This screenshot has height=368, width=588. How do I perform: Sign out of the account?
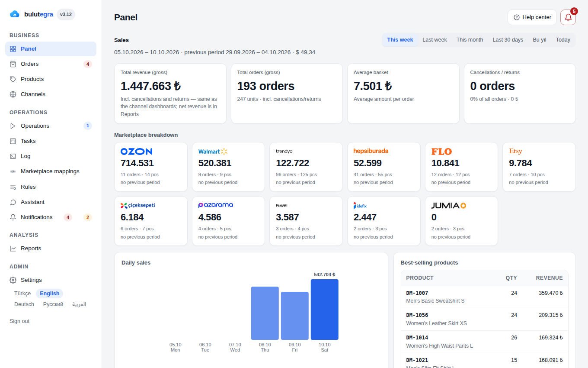coord(19,321)
